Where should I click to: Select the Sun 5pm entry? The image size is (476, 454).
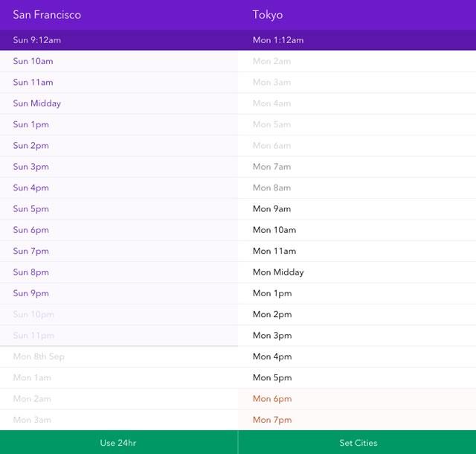click(x=119, y=209)
